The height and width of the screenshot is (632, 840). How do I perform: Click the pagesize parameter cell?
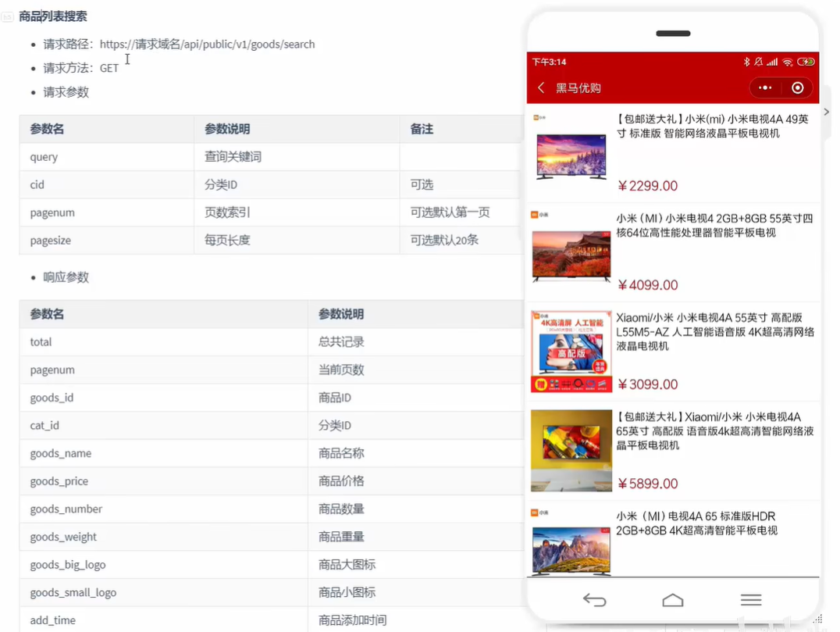tap(107, 240)
